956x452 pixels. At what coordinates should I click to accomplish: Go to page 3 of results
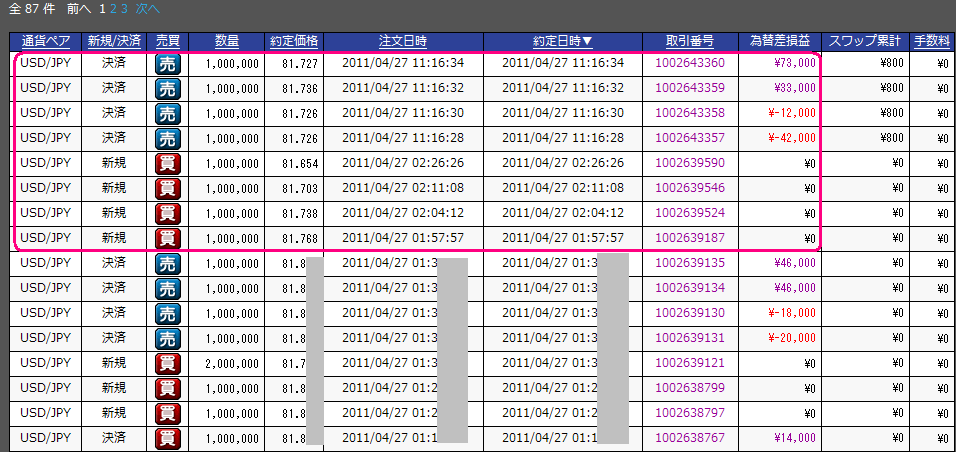pyautogui.click(x=123, y=8)
